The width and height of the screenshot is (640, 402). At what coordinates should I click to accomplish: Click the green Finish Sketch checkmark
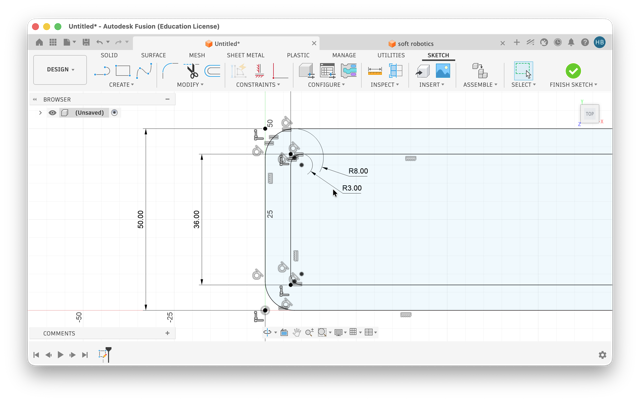click(573, 71)
